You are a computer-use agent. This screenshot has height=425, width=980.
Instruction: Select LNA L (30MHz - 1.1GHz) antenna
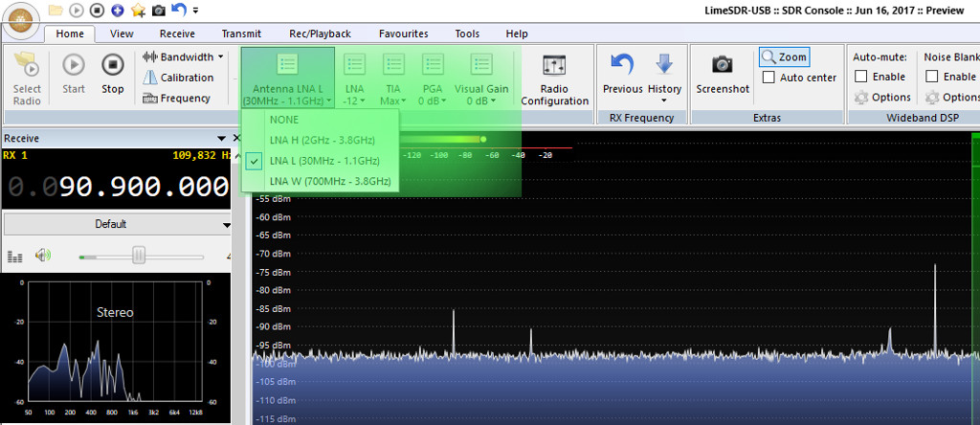320,161
